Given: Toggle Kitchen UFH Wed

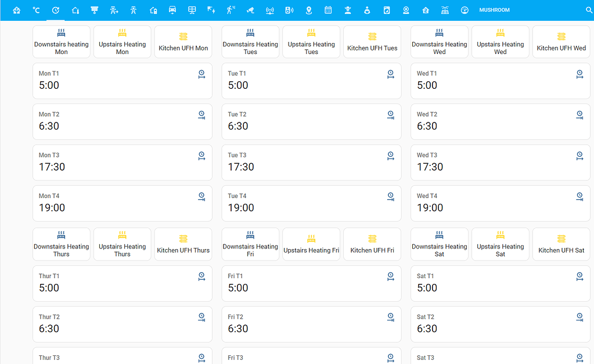Looking at the screenshot, I should tap(561, 42).
